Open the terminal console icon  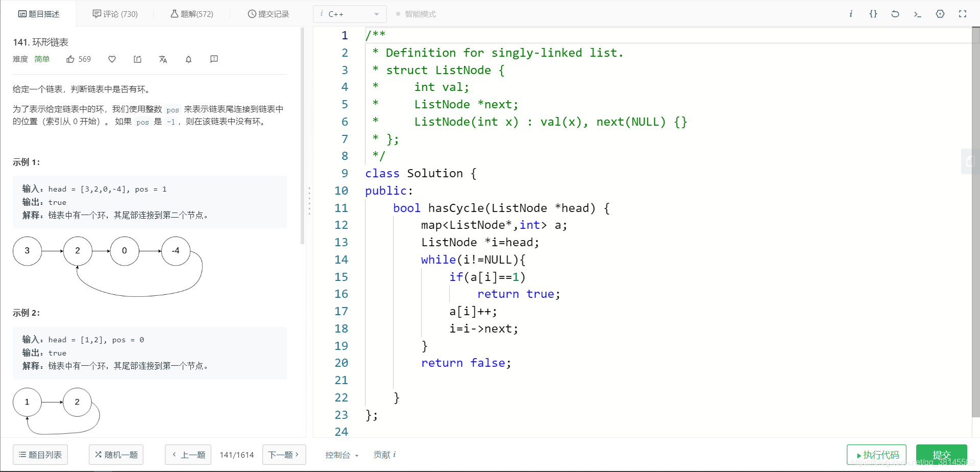click(x=918, y=14)
